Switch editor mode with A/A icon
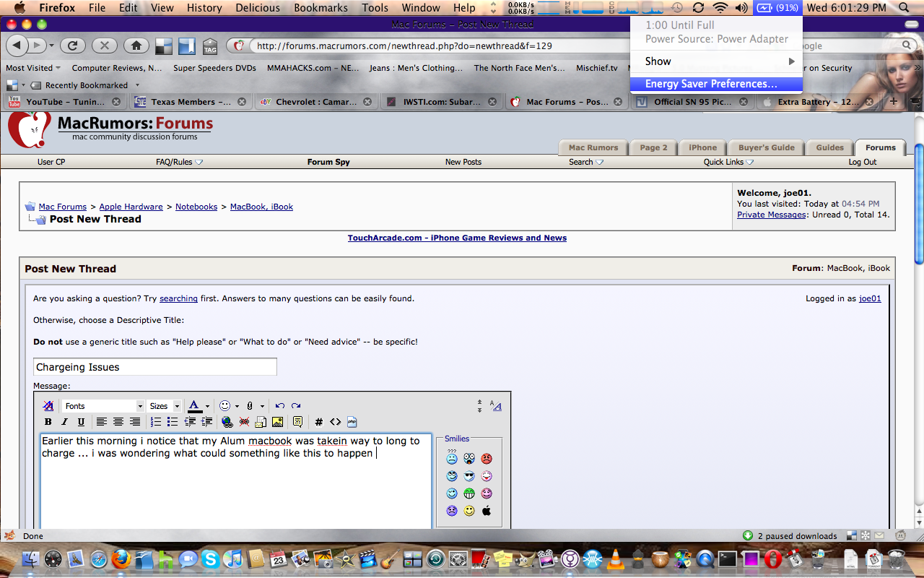Screen dimensions: 924x578 point(496,406)
